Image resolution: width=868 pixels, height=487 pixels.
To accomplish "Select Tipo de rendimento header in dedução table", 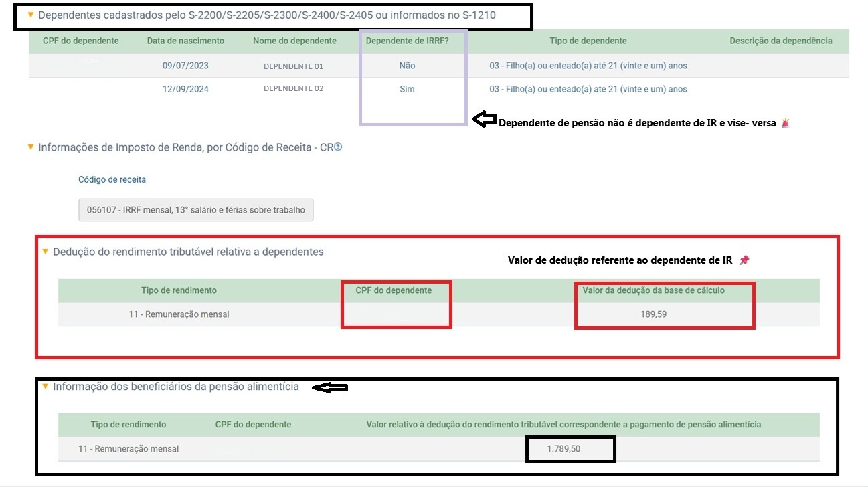I will pos(179,290).
